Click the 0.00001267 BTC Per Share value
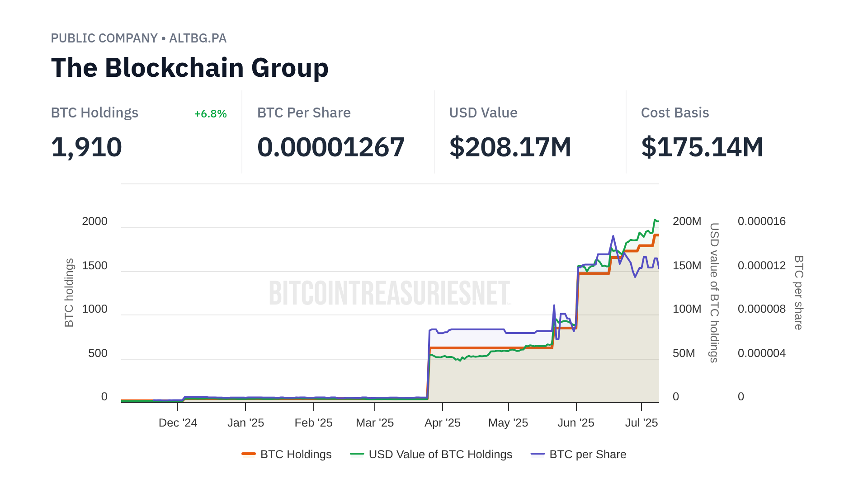 coord(330,147)
